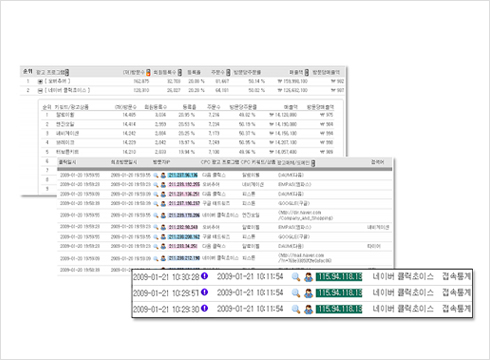Expand the 오버추어 ad program row

pos(40,81)
